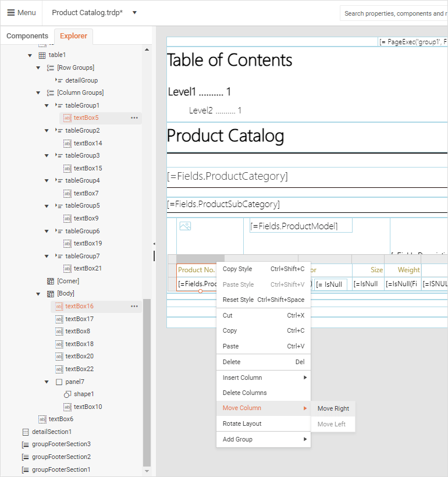The height and width of the screenshot is (477, 448).
Task: Collapse the Body tree node
Action: 38,294
